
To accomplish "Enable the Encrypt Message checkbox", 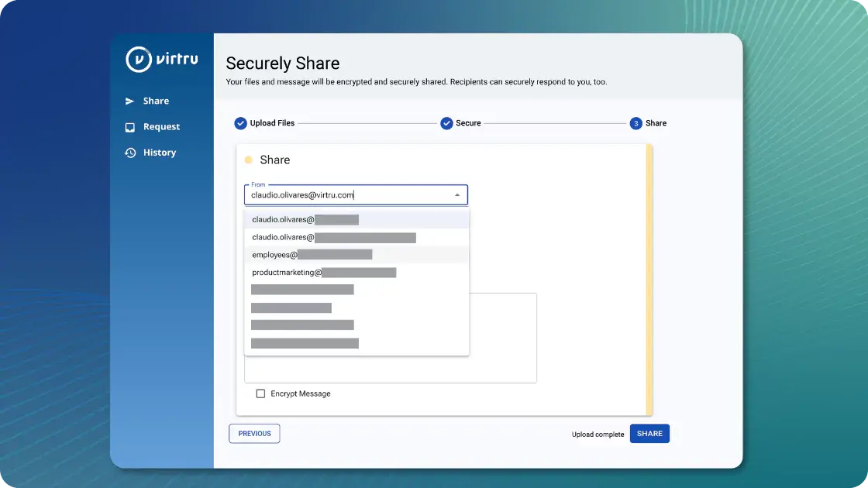I will click(x=260, y=393).
